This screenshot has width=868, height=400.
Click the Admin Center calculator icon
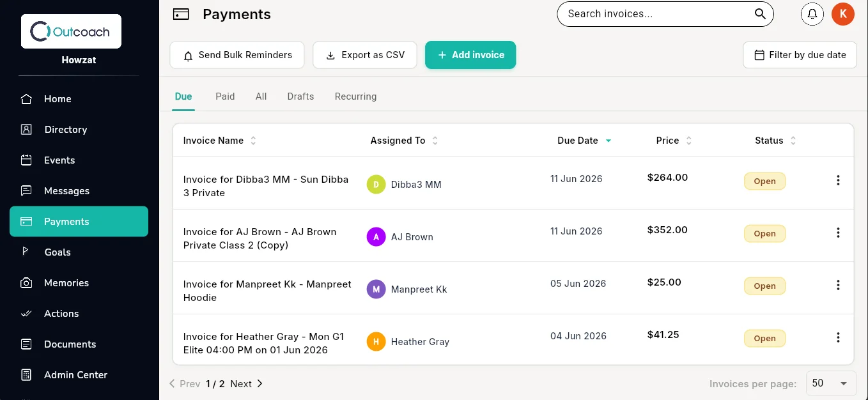pos(26,375)
